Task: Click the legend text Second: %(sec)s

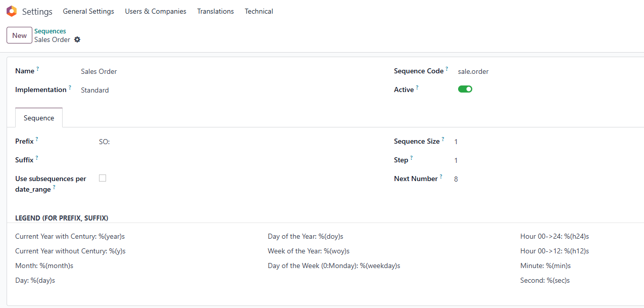Action: tap(545, 280)
